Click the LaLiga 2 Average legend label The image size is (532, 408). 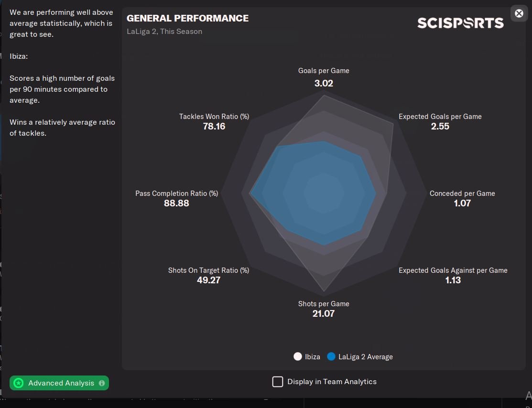pos(365,357)
